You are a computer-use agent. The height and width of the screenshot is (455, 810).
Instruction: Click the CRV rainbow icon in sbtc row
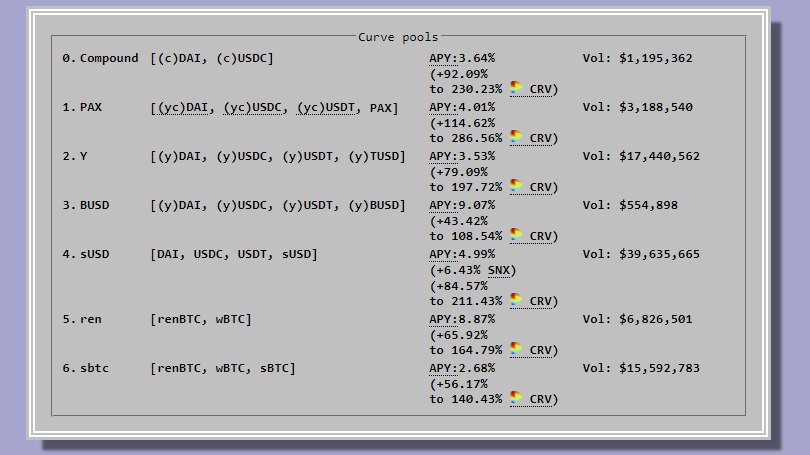[x=516, y=398]
